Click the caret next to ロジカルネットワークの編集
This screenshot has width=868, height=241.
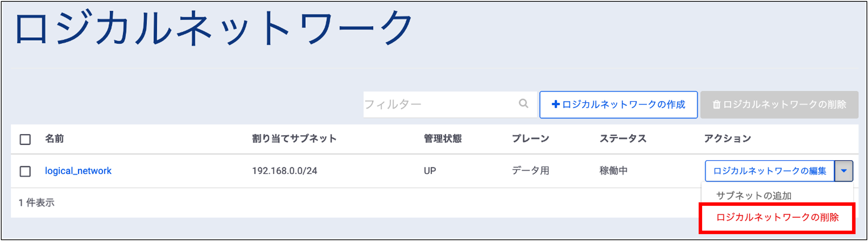843,171
